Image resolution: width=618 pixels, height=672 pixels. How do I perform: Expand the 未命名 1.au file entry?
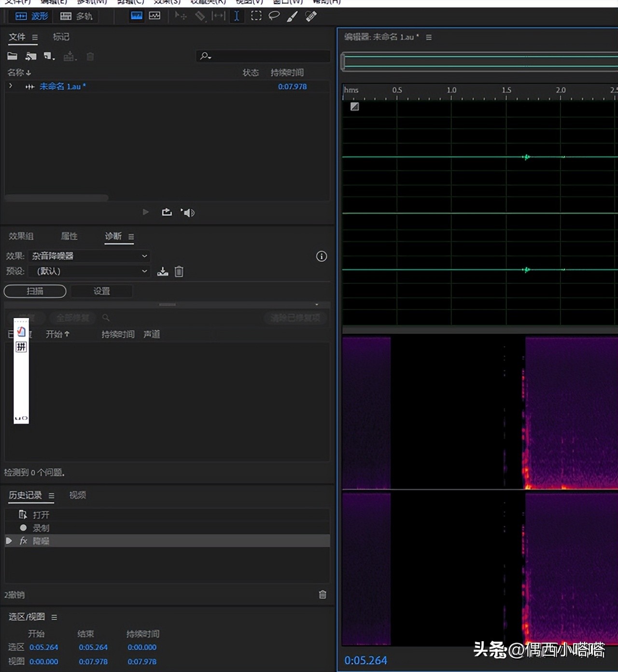pos(11,86)
